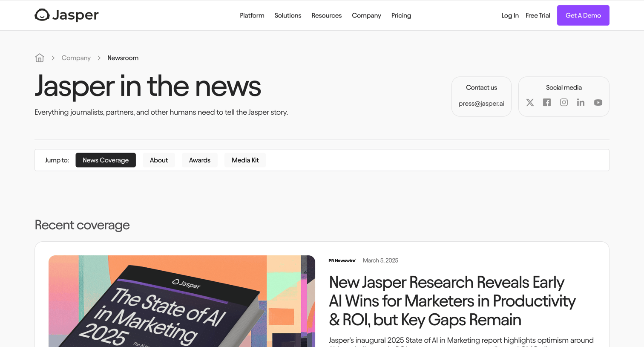Visit Jasper's Facebook page icon
This screenshot has height=347, width=644.
(x=547, y=102)
